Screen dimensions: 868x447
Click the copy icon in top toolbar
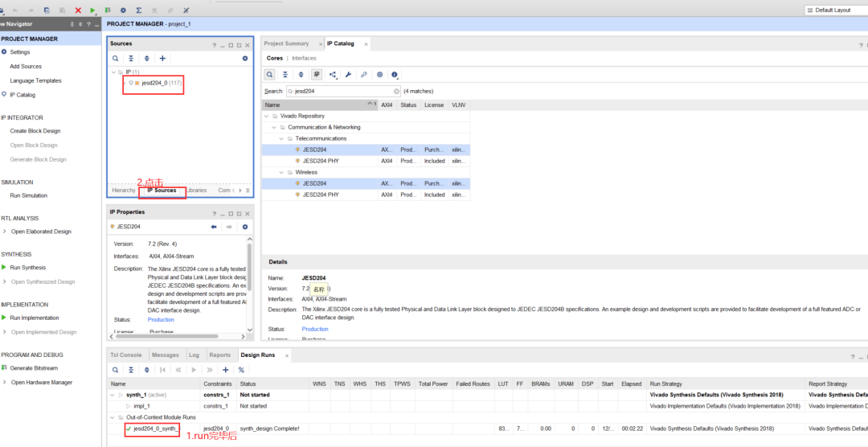(x=47, y=10)
